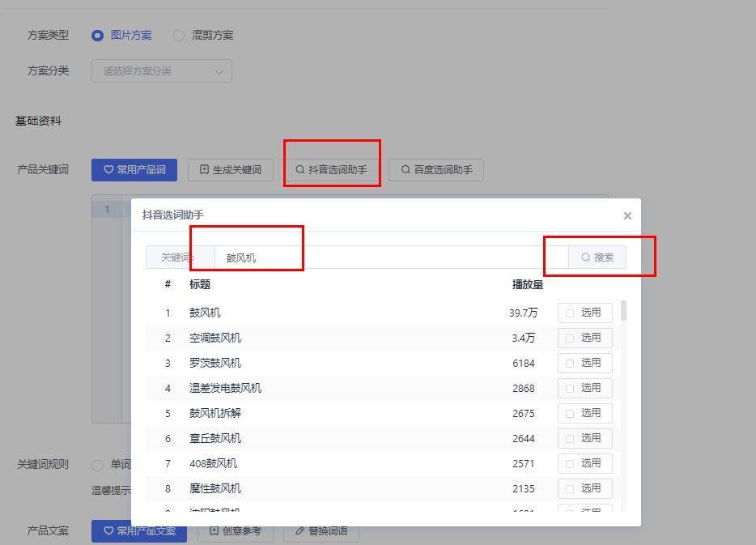Click the 生成关键词 button
Image resolution: width=756 pixels, height=545 pixels.
pos(231,170)
